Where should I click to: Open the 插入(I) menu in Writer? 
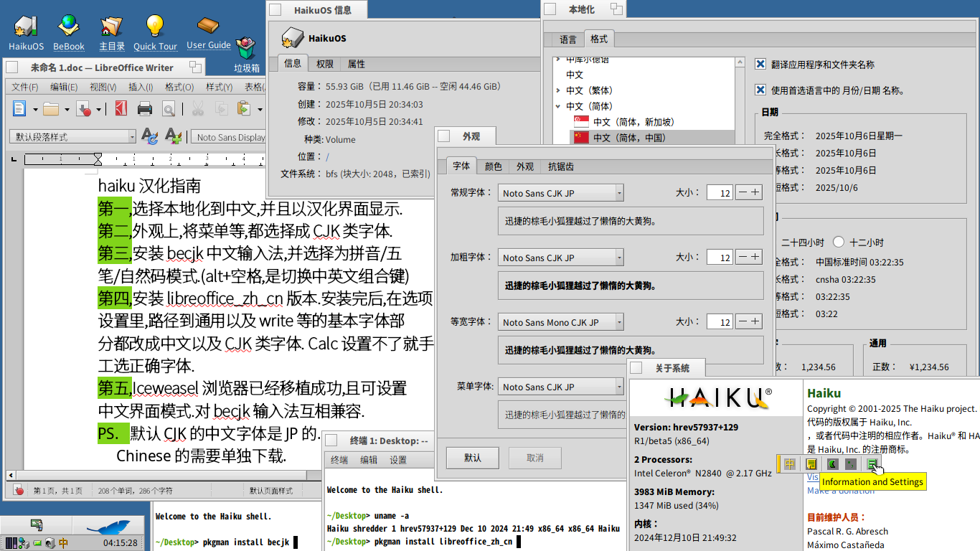point(140,87)
